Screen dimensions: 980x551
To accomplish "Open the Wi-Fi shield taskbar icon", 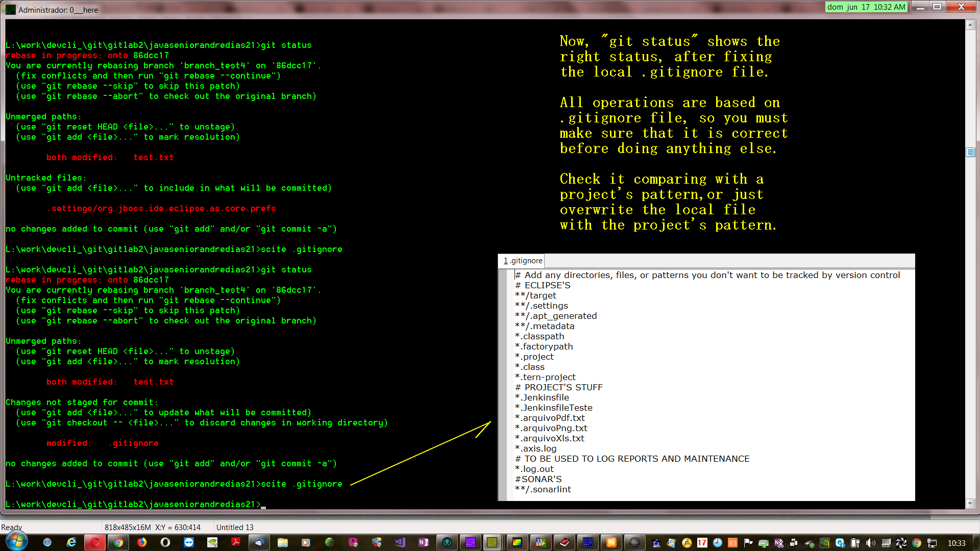I will coord(212,542).
